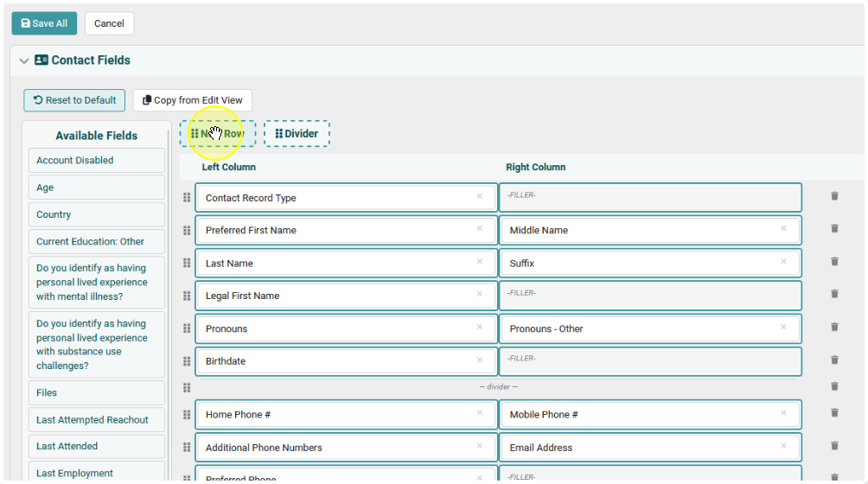Delete the Contact Record Type row
The image size is (868, 484).
(x=834, y=196)
